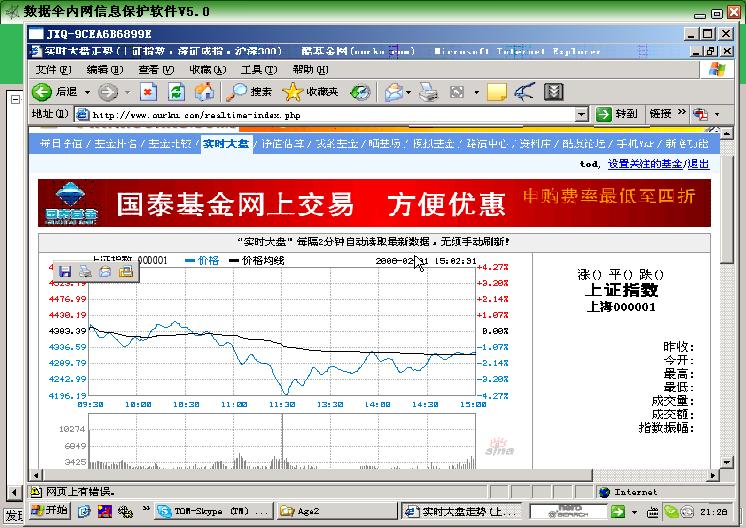Open the 帮助(H) menu
Screen dimensions: 746x528
coord(310,70)
